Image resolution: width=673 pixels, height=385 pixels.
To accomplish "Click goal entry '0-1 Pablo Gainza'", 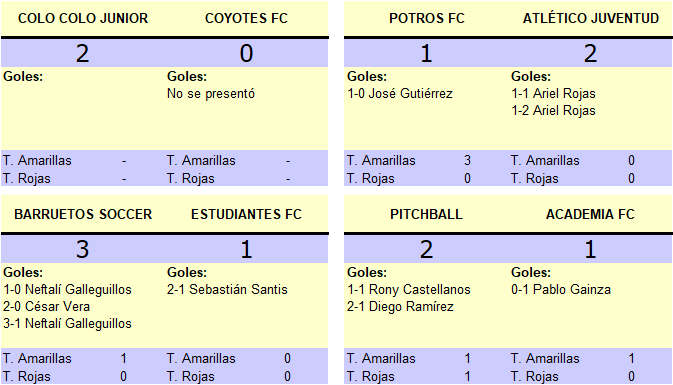I will point(561,289).
